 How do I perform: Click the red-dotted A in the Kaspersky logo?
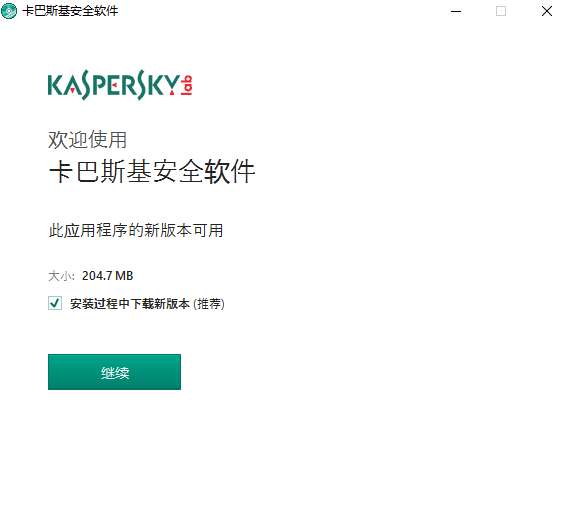[x=73, y=86]
